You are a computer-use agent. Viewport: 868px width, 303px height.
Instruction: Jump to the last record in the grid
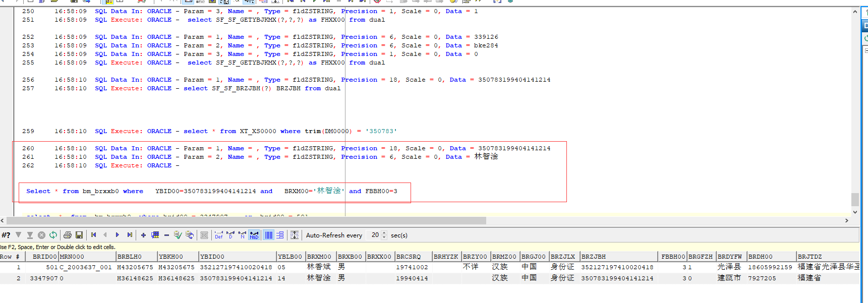(130, 235)
